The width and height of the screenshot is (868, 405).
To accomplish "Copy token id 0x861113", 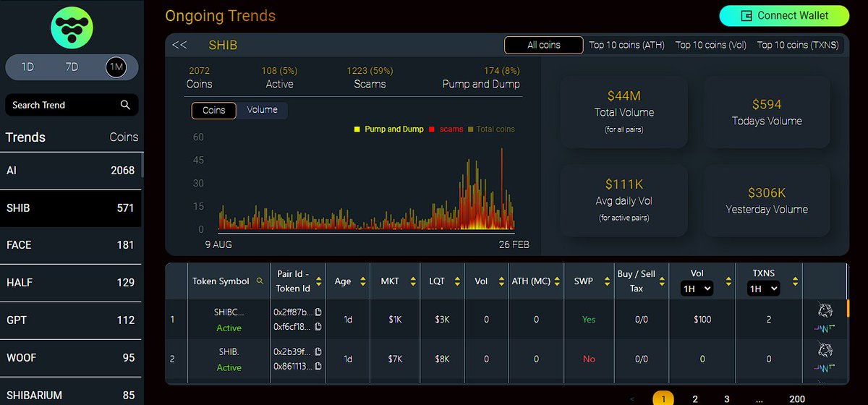I will [x=318, y=367].
